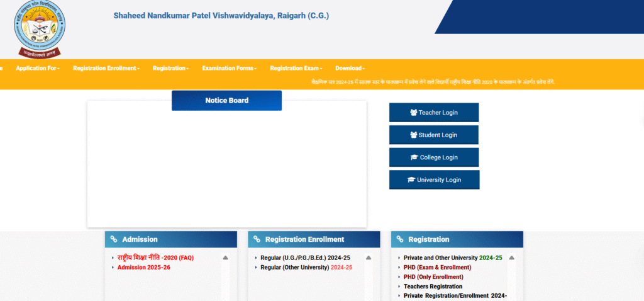
Task: Expand the Download menu
Action: pyautogui.click(x=350, y=68)
